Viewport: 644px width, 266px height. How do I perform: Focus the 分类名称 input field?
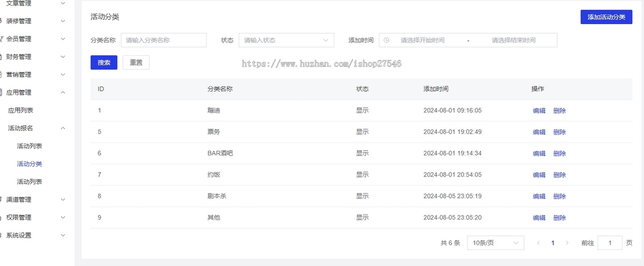coord(164,40)
